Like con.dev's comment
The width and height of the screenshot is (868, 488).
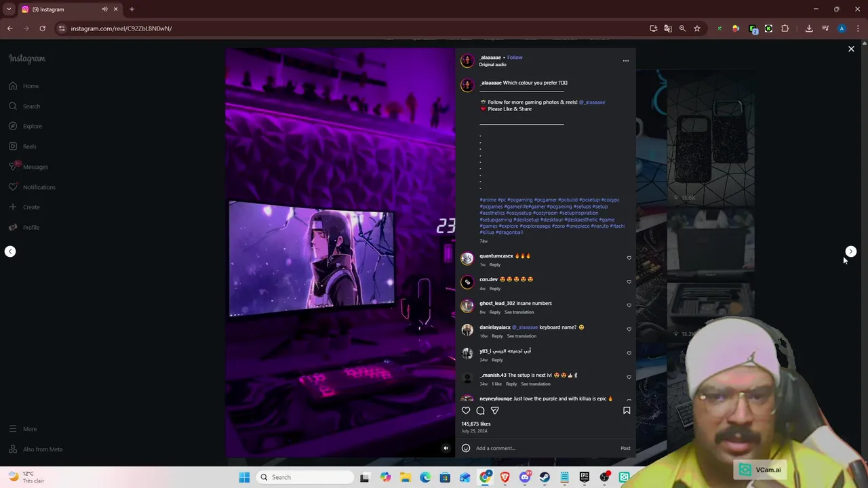[629, 281]
